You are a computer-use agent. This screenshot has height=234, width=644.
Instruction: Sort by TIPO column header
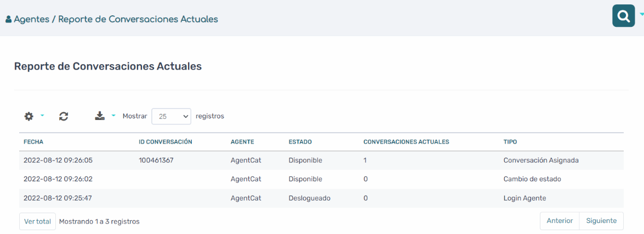tap(510, 141)
